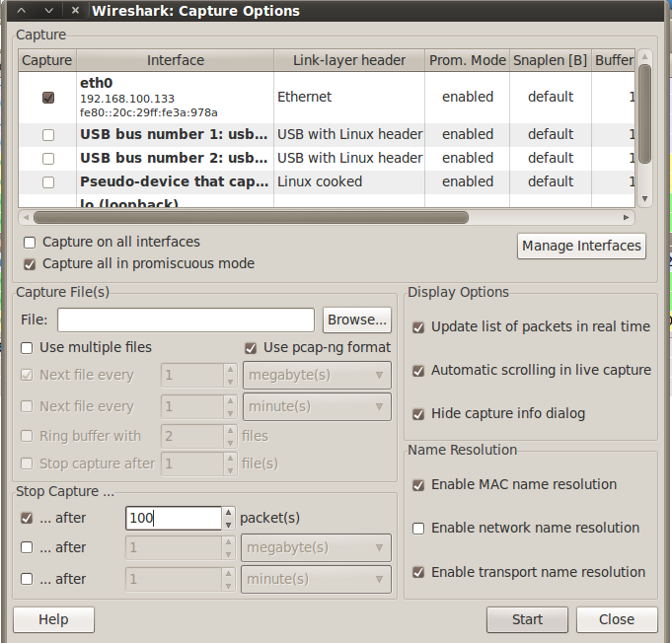
Task: Toggle Enable transport name resolution
Action: coord(418,572)
